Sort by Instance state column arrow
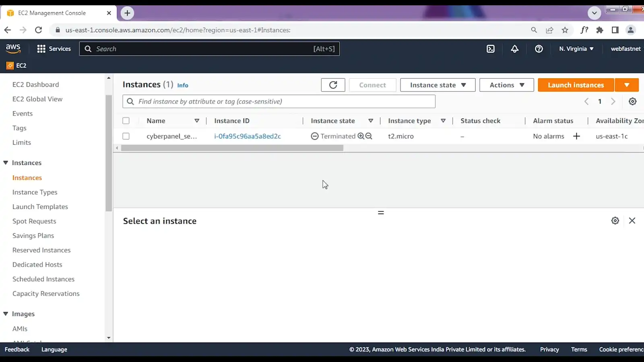The width and height of the screenshot is (644, 362). [x=371, y=121]
